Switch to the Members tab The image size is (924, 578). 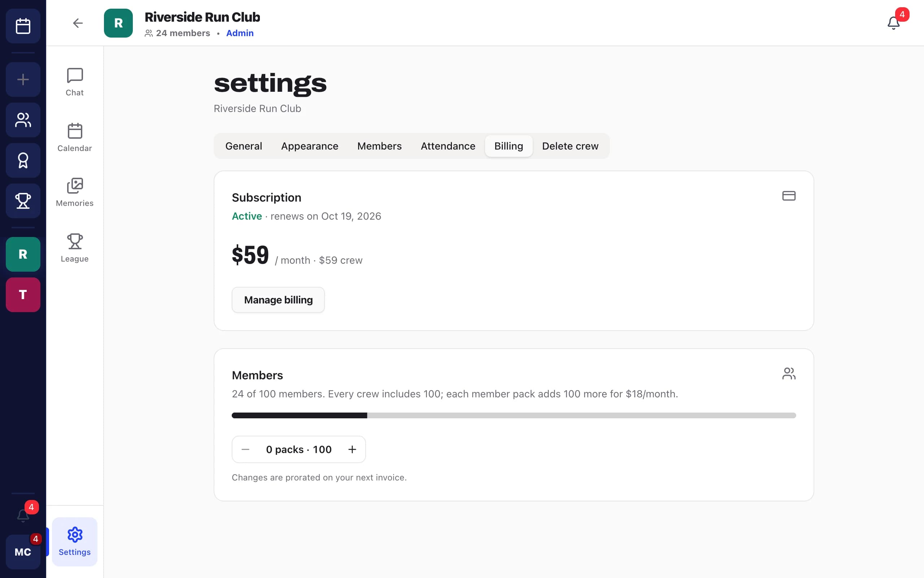click(380, 146)
